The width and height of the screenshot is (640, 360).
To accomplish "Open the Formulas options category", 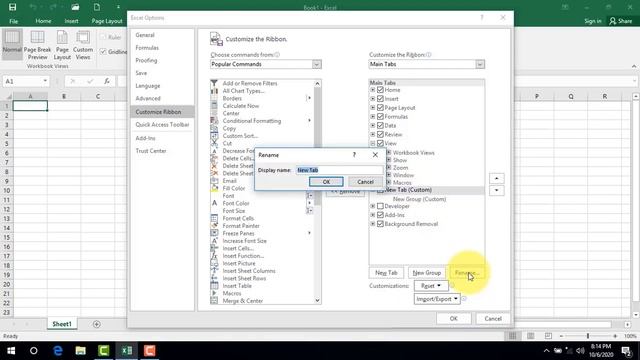I will point(147,48).
